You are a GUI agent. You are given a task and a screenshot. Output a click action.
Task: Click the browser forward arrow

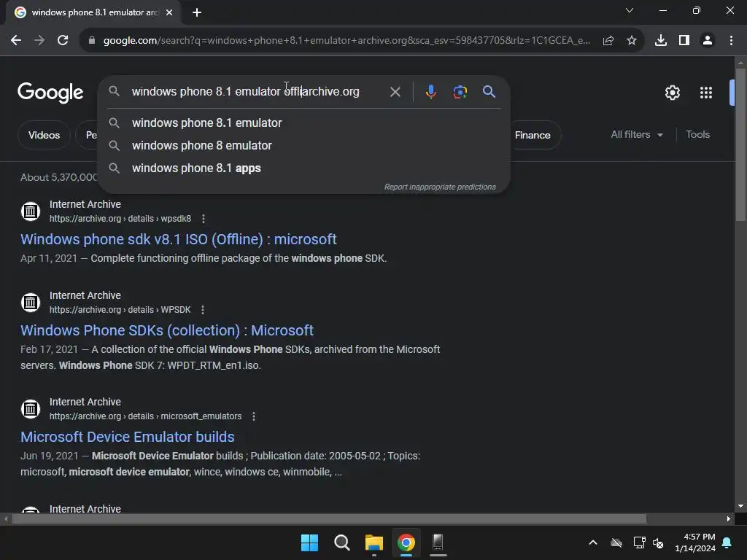(x=39, y=41)
